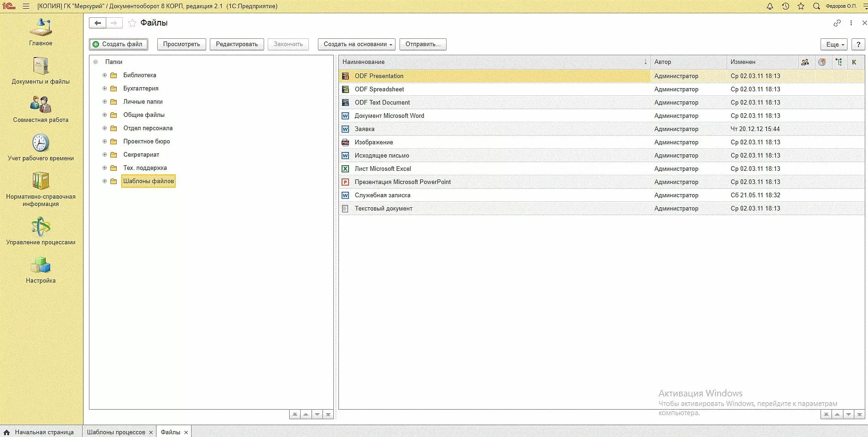Sort by Изменен column header
Image resolution: width=868 pixels, height=437 pixels.
coord(763,62)
